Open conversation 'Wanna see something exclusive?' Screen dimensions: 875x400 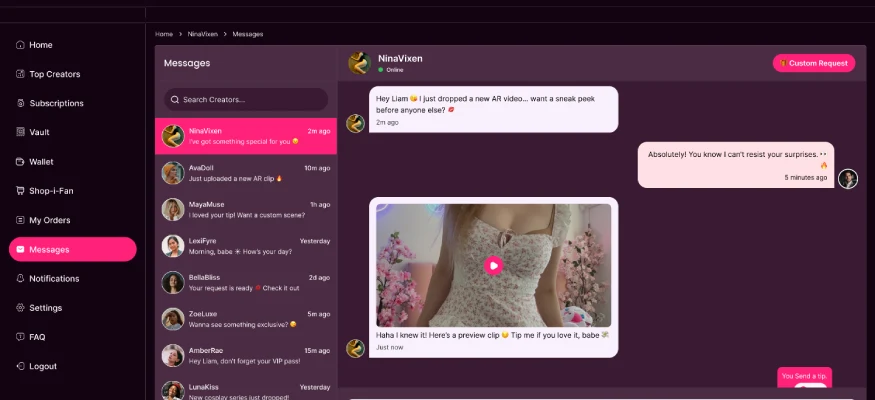[x=246, y=319]
